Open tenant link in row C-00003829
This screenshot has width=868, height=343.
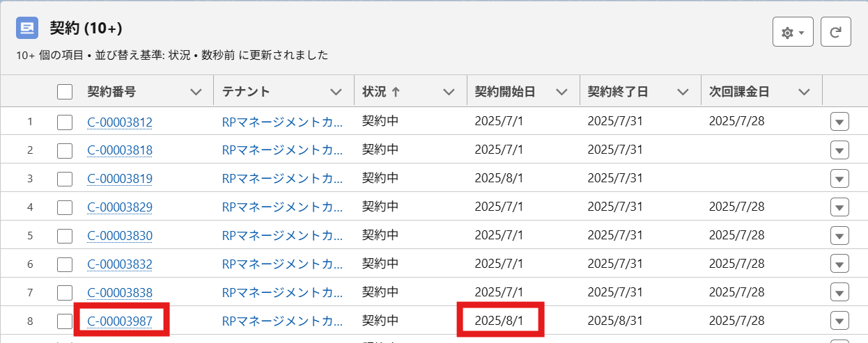tap(282, 207)
